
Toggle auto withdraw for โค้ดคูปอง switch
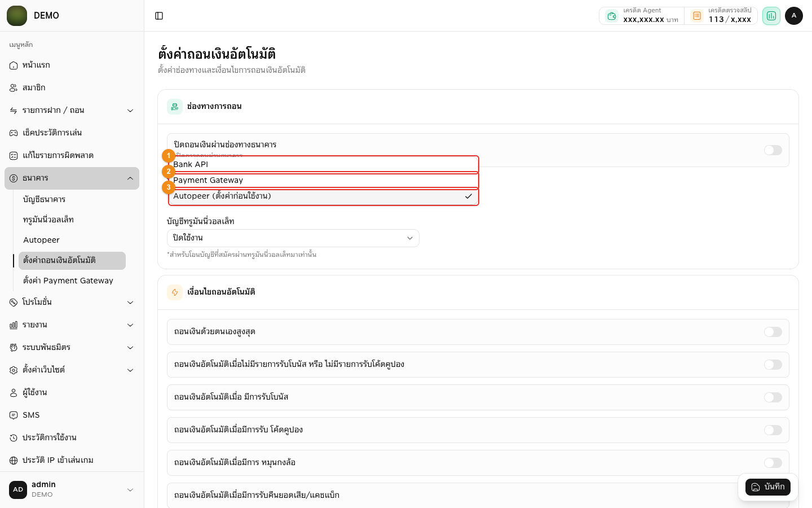(773, 430)
